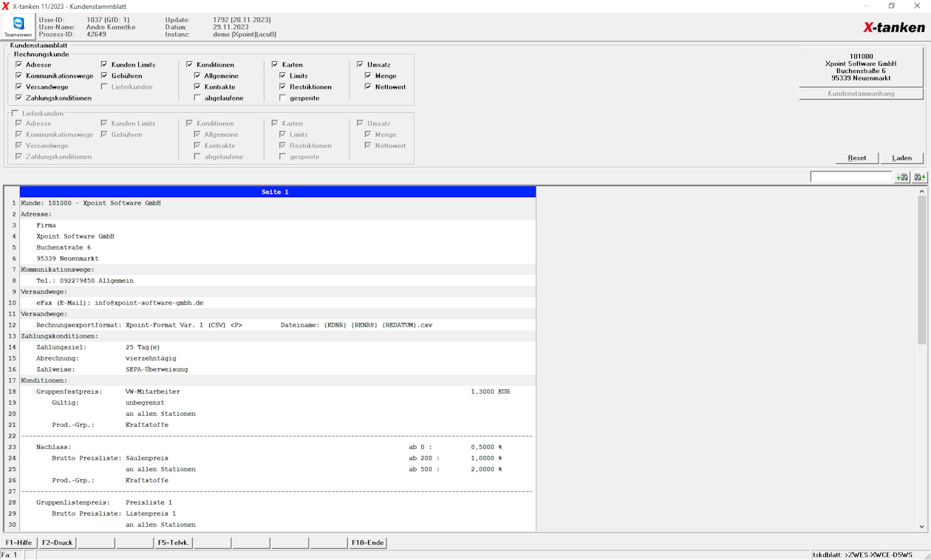Select the Rechnungsexportformat line

pyautogui.click(x=277, y=325)
